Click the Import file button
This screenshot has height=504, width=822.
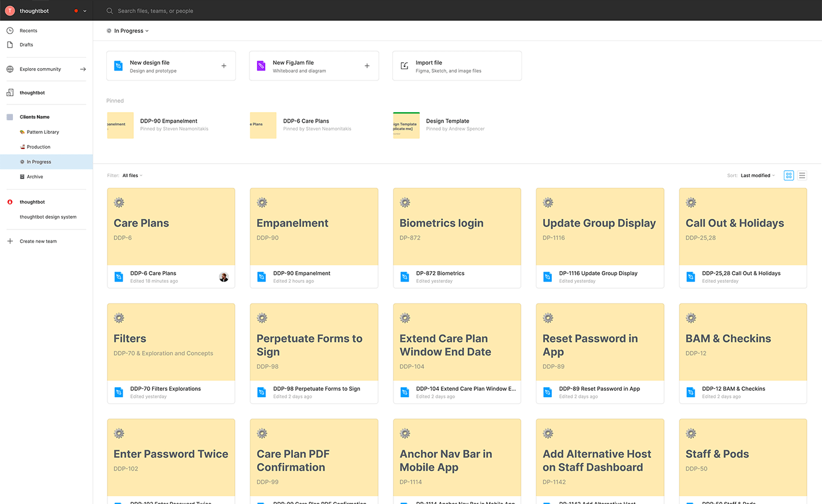point(457,66)
